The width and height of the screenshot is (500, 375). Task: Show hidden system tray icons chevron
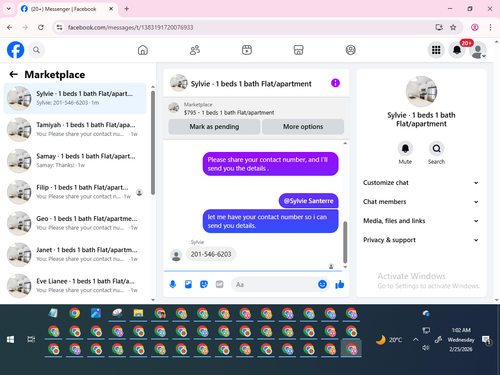point(415,339)
